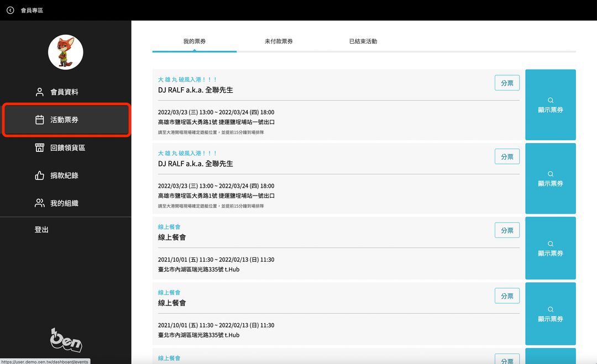
Task: Click the store icon for 回饋領貨區
Action: [x=39, y=147]
